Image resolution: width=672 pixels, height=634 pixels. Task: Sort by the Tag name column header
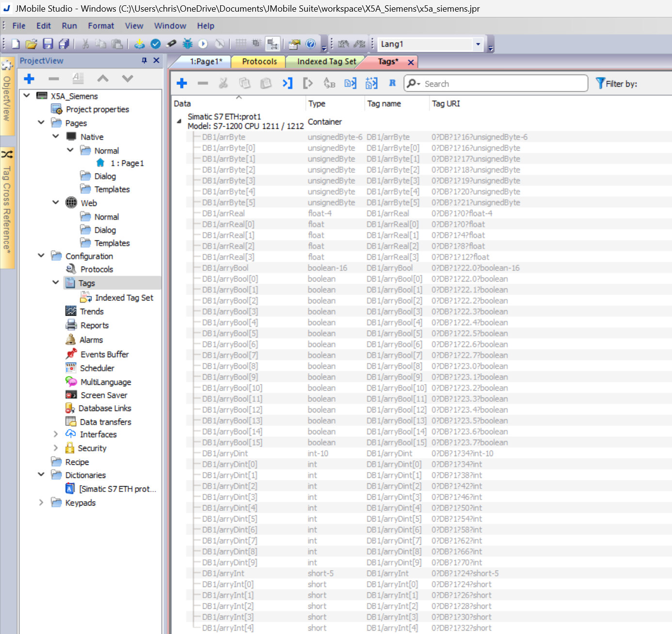397,103
